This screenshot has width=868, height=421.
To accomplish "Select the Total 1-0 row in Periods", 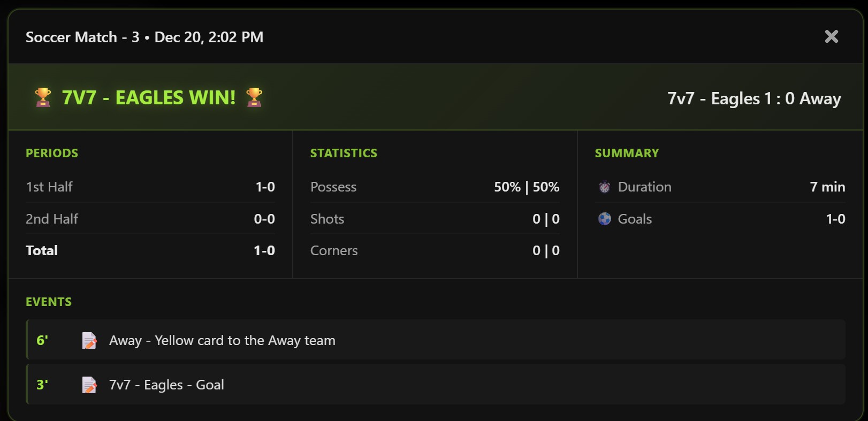I will click(x=150, y=250).
